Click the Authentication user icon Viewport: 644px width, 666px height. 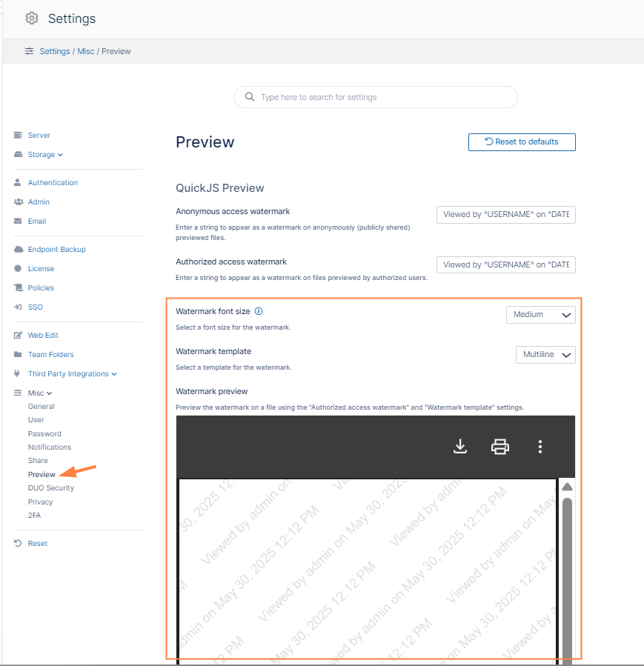pyautogui.click(x=18, y=182)
